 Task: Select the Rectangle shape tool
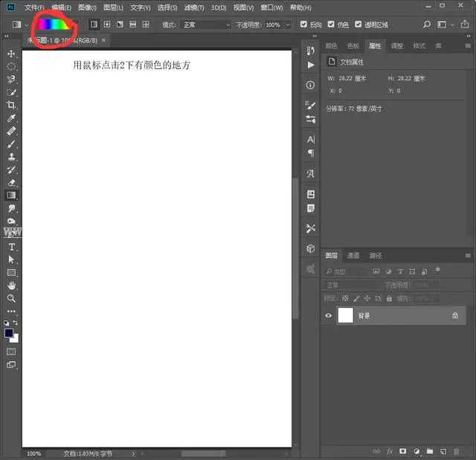(x=11, y=273)
